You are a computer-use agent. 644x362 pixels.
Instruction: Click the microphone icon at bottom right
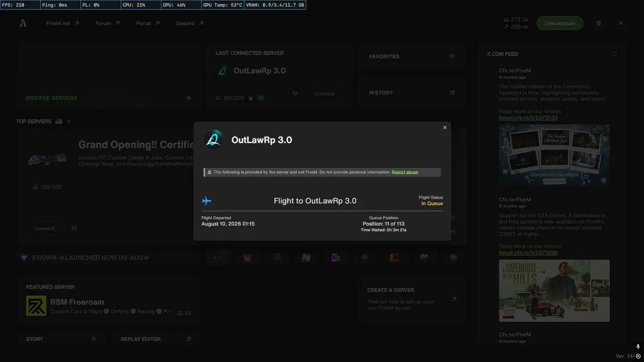tap(638, 347)
